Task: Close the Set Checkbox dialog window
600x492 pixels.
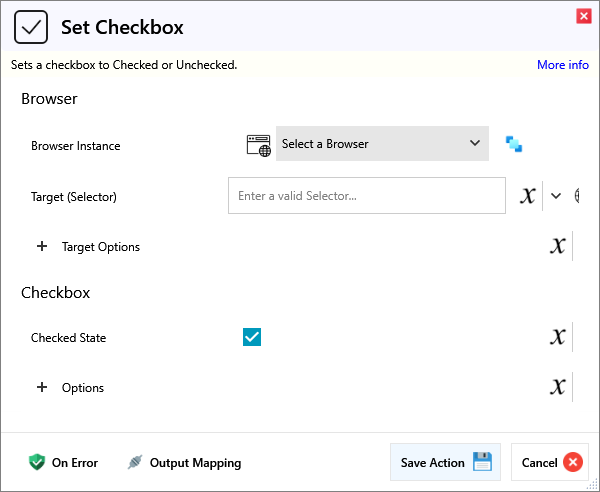Action: [x=583, y=16]
